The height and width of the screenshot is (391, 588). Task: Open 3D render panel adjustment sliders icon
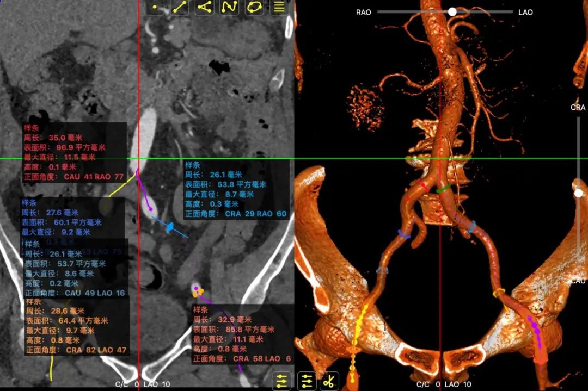click(x=307, y=381)
